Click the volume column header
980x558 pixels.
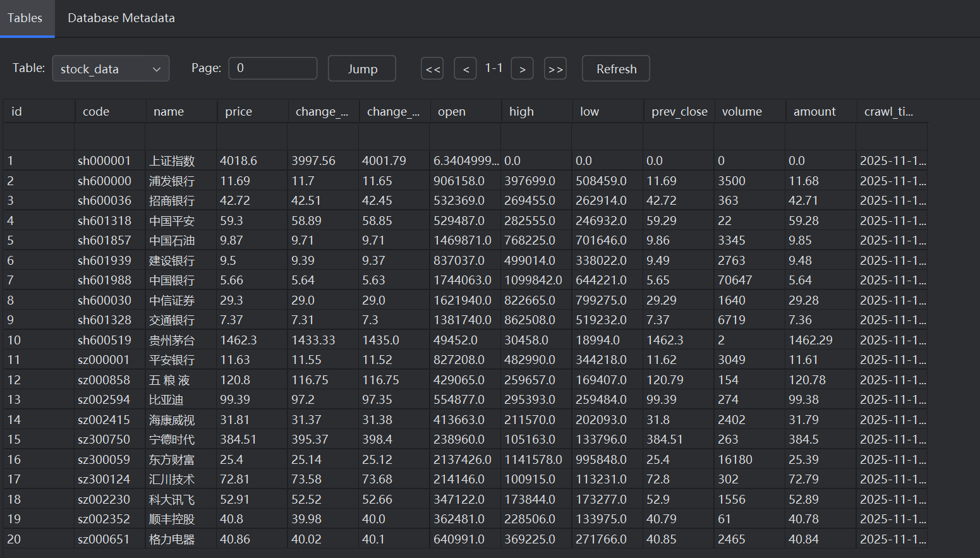[x=749, y=111]
